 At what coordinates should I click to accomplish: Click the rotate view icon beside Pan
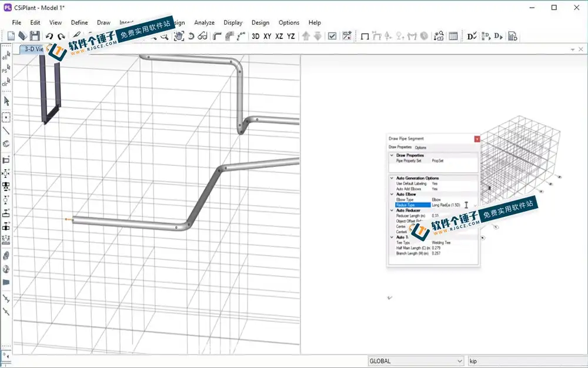191,36
